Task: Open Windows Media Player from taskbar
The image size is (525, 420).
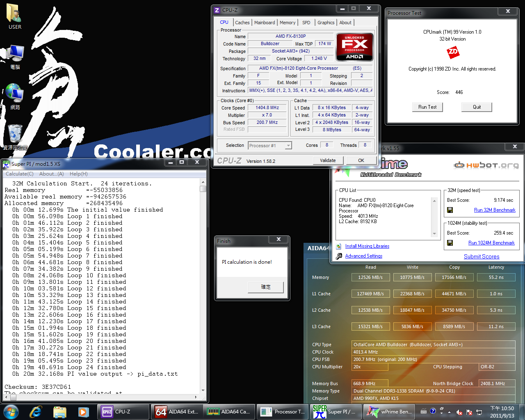Action: tap(84, 411)
